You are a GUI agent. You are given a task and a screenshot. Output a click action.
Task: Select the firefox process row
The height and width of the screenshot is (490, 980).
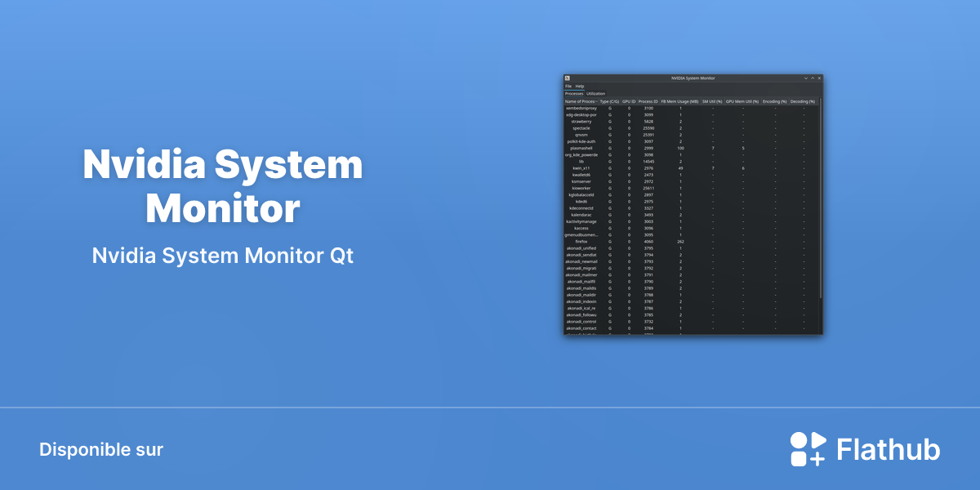[691, 242]
